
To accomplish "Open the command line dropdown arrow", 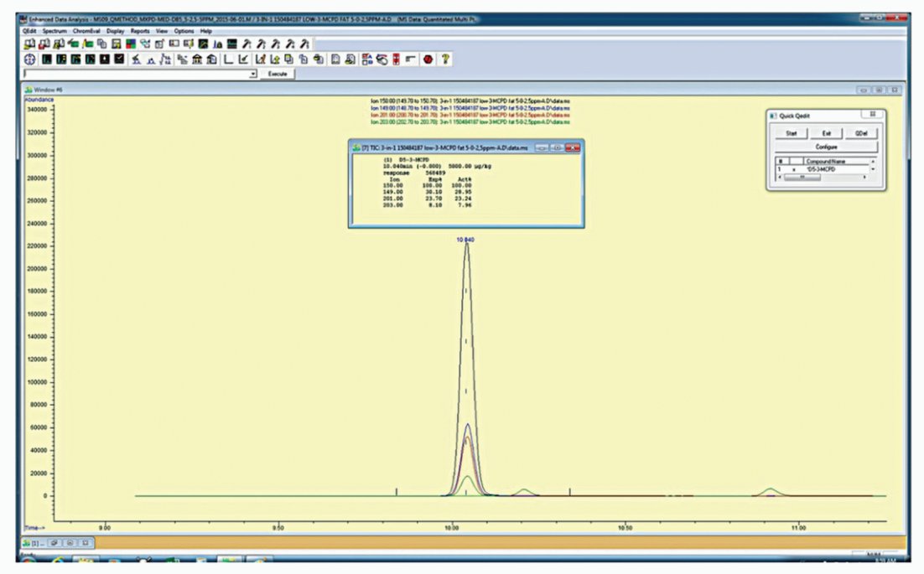I will coord(253,75).
